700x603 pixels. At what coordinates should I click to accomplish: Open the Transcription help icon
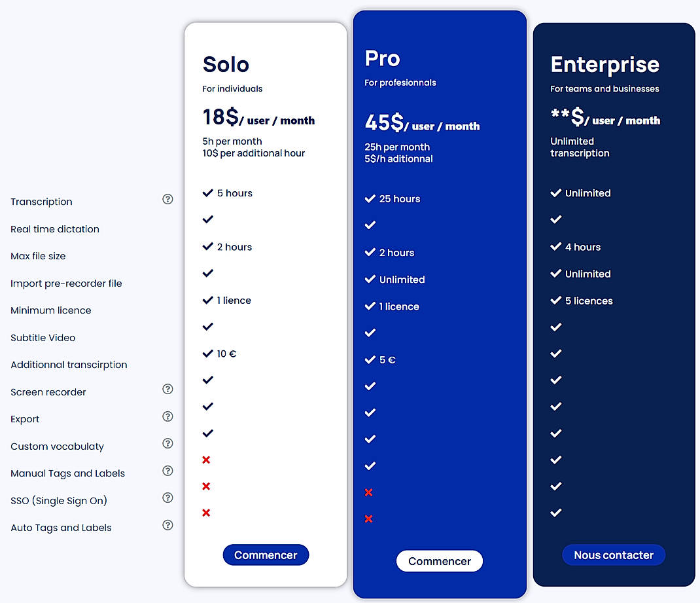pos(167,199)
